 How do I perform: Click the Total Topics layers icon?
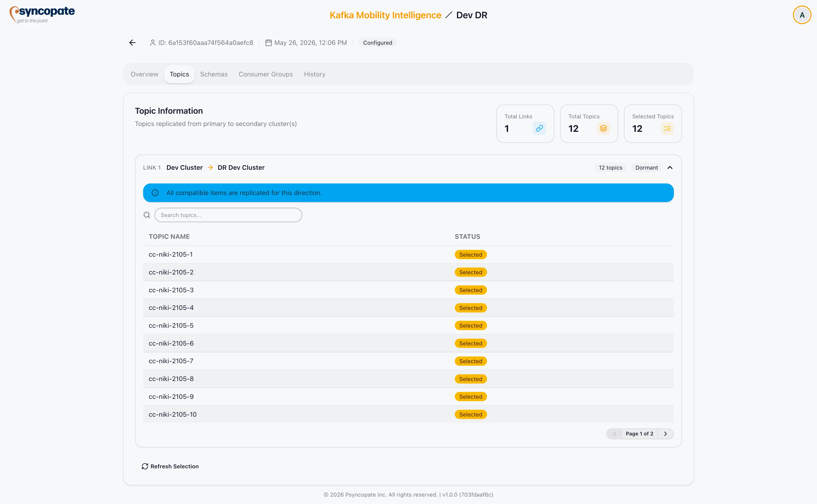603,128
